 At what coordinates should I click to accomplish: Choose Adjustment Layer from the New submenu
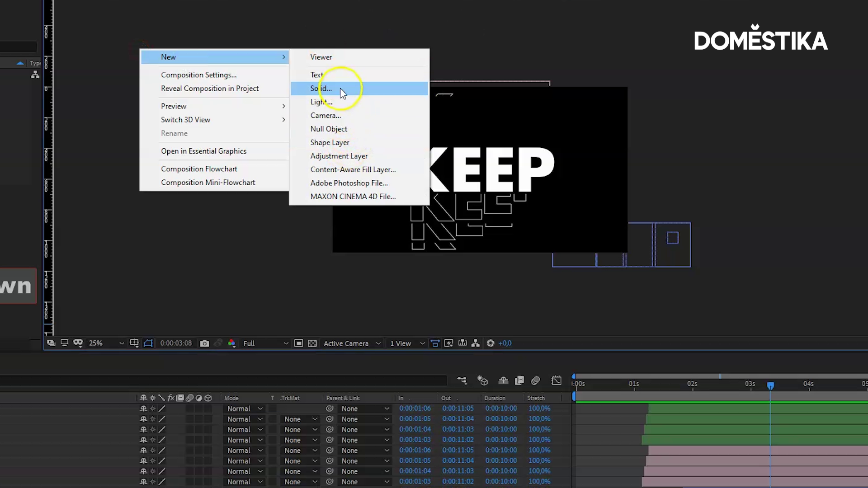tap(359, 156)
